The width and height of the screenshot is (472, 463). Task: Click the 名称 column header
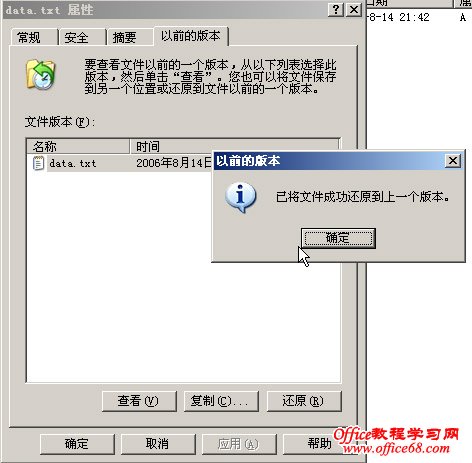click(78, 146)
